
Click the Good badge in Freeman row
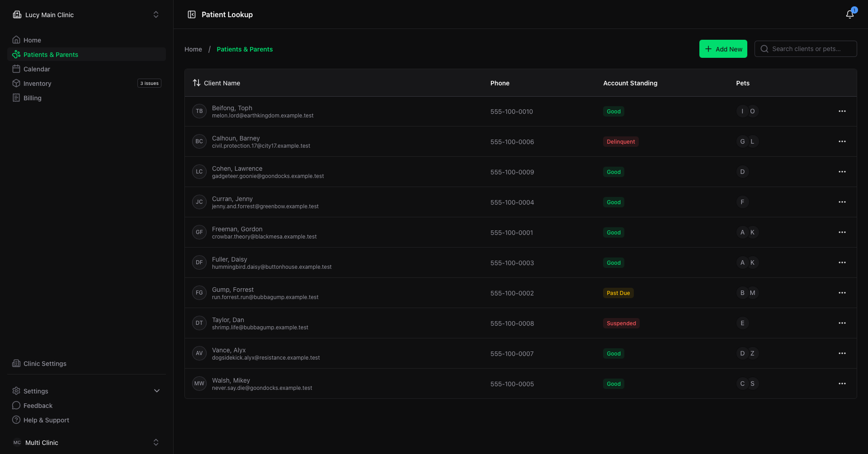click(613, 232)
